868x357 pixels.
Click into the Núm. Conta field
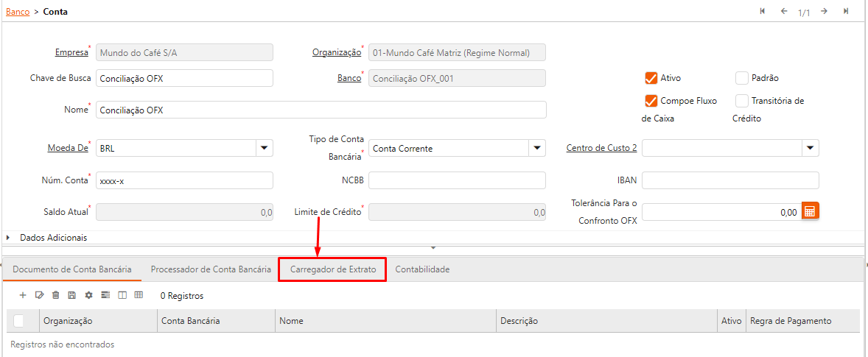click(x=184, y=180)
